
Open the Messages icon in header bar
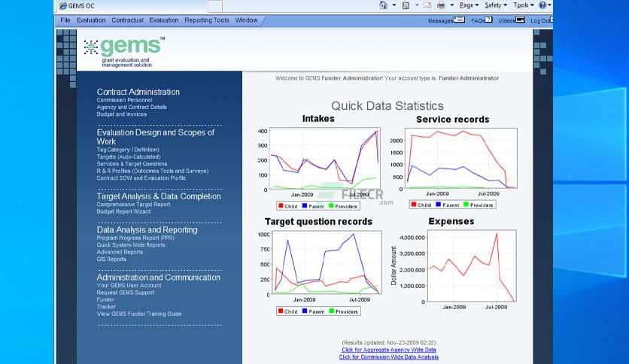(458, 20)
